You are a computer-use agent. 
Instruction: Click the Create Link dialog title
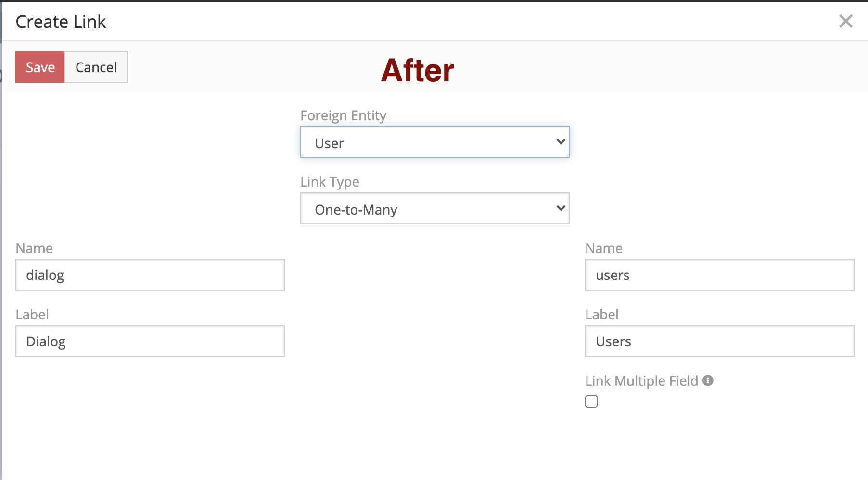pyautogui.click(x=61, y=22)
